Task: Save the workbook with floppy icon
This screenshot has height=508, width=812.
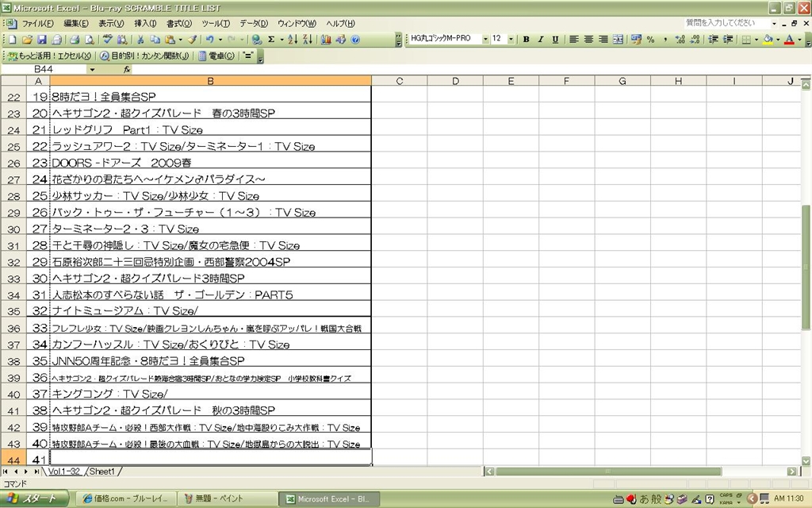Action: point(42,40)
